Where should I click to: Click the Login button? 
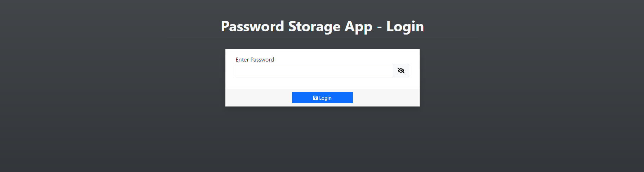click(322, 98)
